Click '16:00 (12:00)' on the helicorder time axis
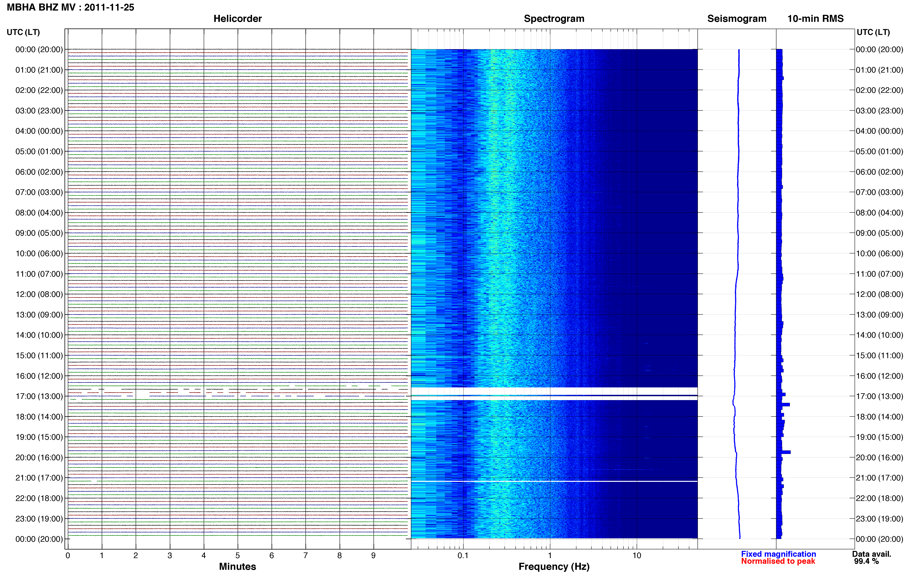 (x=39, y=376)
